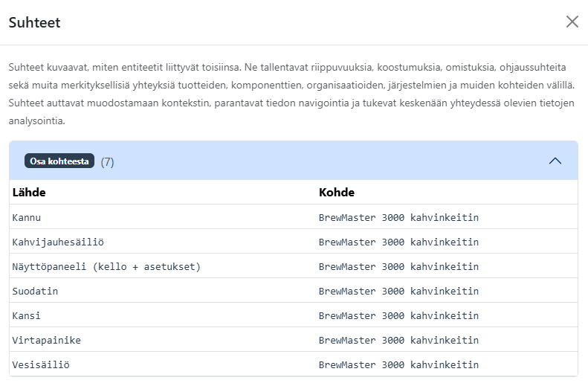Click the Suhteet dialog title
Screen dimensions: 588x386
tap(34, 22)
